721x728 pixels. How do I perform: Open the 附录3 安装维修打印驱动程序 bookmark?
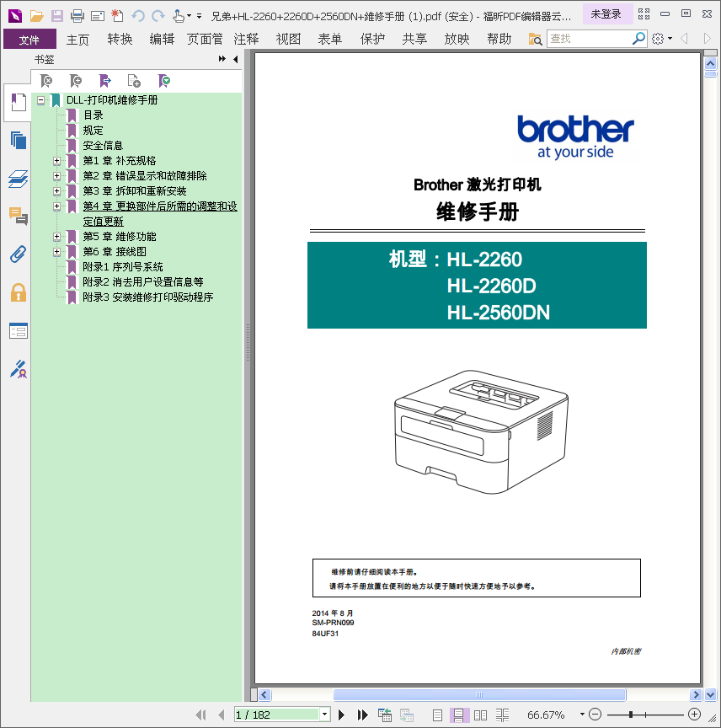pyautogui.click(x=147, y=297)
